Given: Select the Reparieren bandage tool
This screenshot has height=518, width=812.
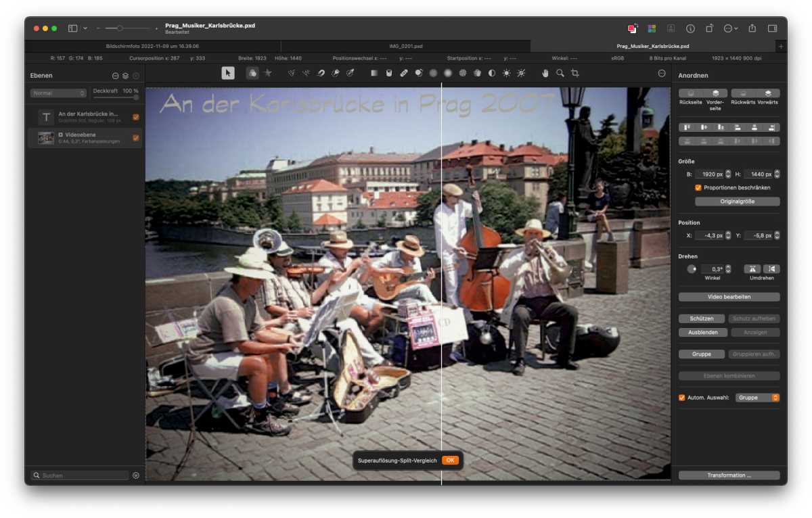Looking at the screenshot, I should [404, 73].
